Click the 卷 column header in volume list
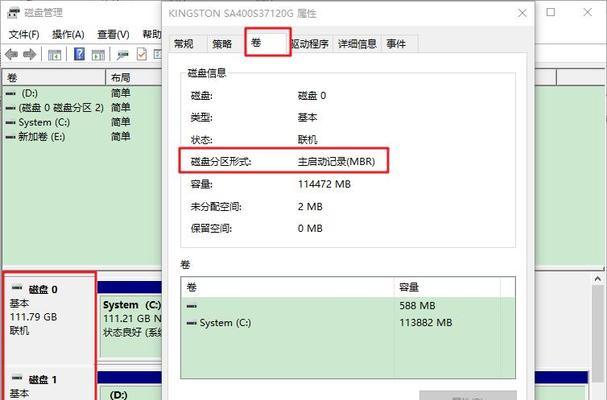Viewport: 607px width, 400px height. (54, 77)
